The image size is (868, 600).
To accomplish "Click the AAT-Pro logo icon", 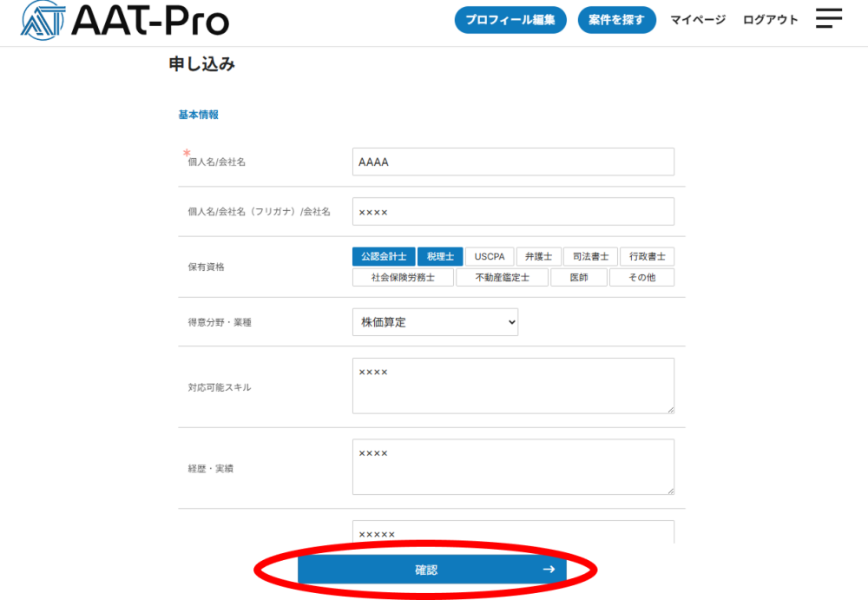I will coord(42,19).
